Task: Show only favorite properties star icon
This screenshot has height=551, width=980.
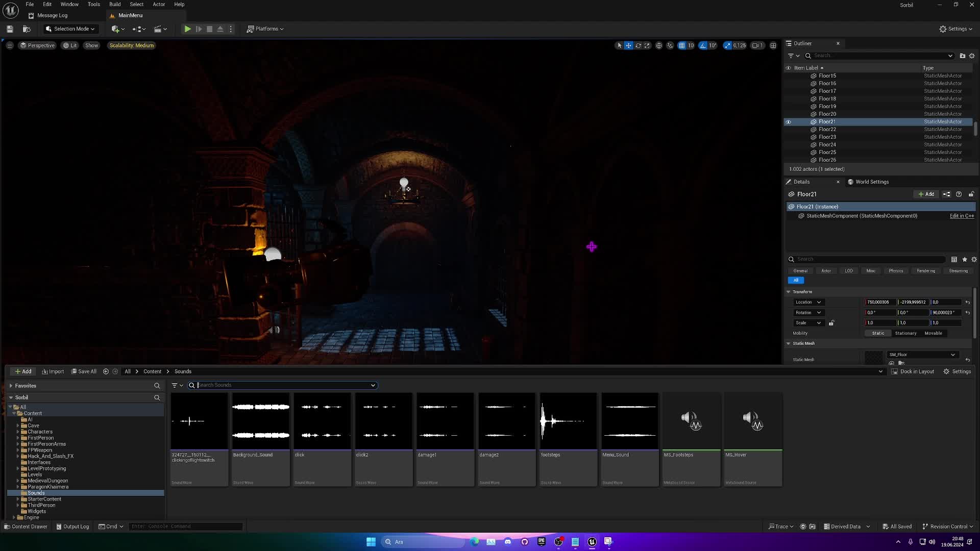Action: pos(964,259)
